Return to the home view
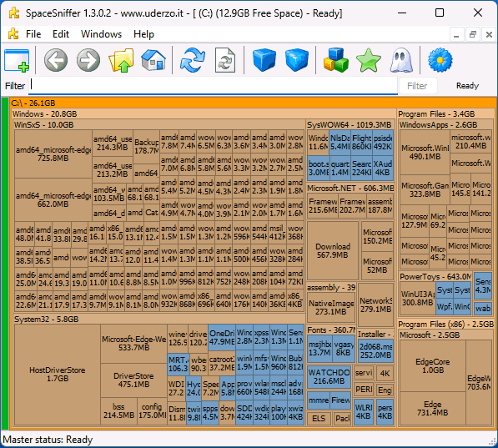The width and height of the screenshot is (498, 448). pos(153,60)
